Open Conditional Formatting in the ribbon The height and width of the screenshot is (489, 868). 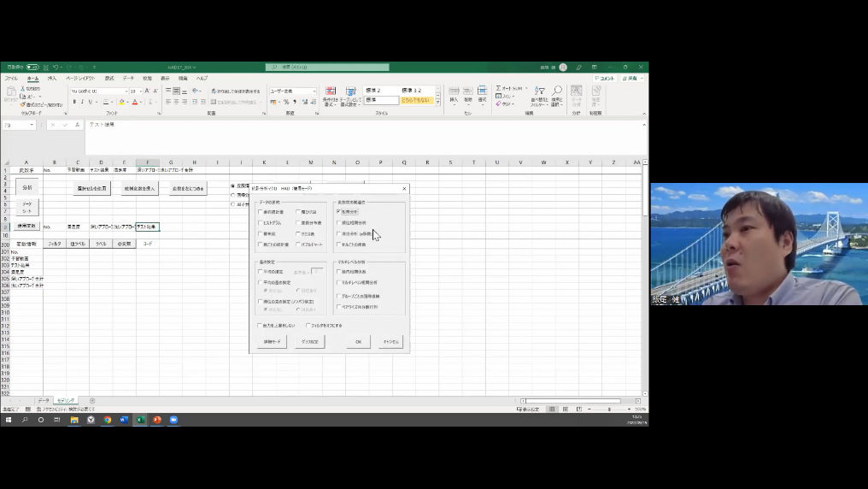pos(329,95)
